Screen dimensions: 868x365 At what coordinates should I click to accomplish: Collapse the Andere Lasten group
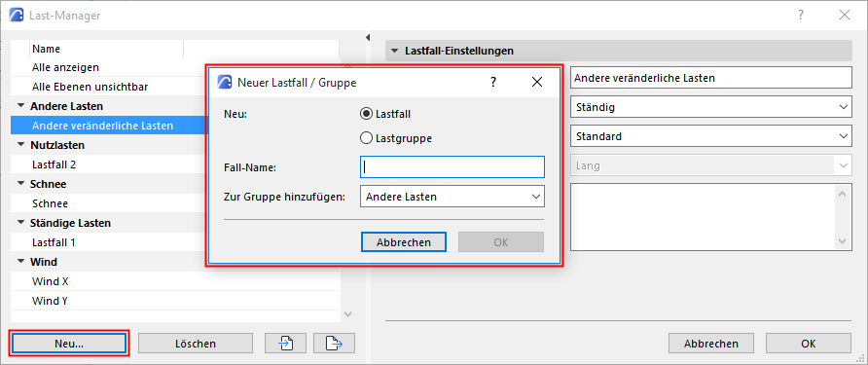tap(21, 106)
